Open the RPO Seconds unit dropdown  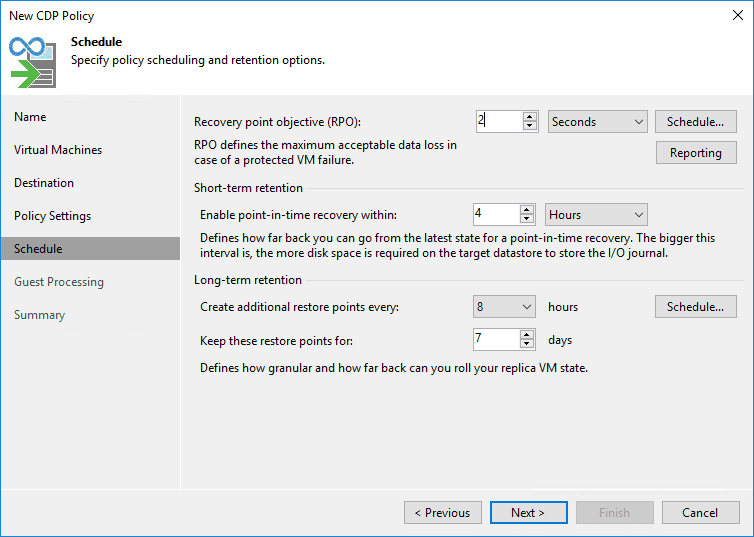pyautogui.click(x=598, y=122)
